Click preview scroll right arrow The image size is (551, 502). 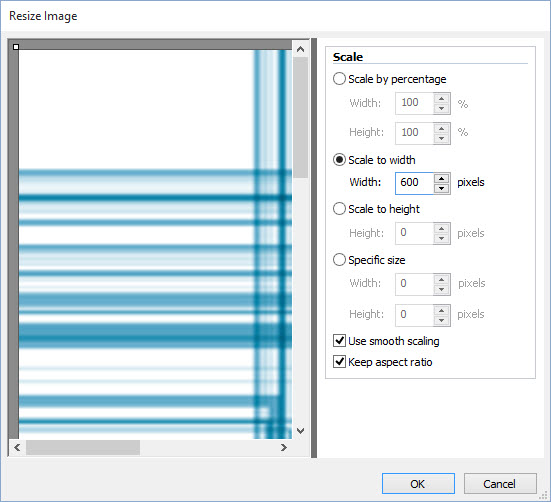point(284,448)
